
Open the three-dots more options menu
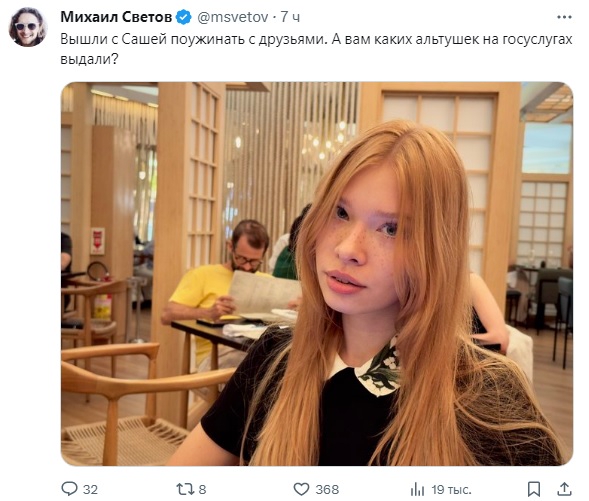[x=564, y=17]
